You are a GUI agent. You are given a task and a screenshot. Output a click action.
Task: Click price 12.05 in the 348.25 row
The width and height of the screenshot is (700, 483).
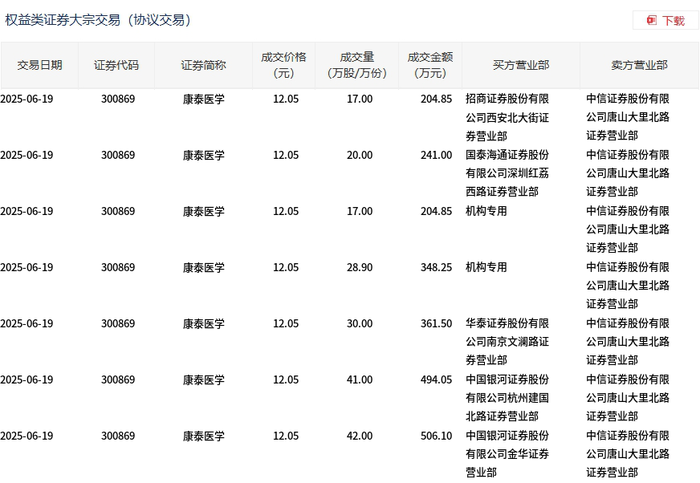(x=286, y=267)
